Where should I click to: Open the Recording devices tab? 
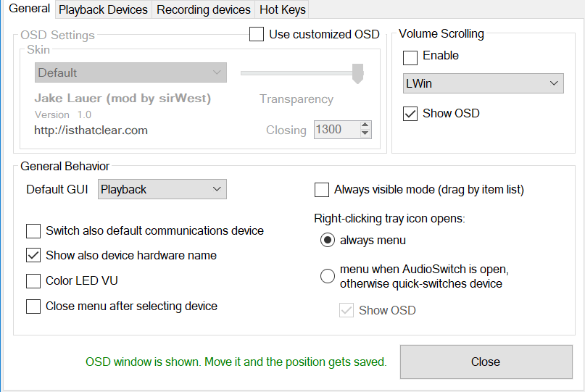pyautogui.click(x=204, y=9)
